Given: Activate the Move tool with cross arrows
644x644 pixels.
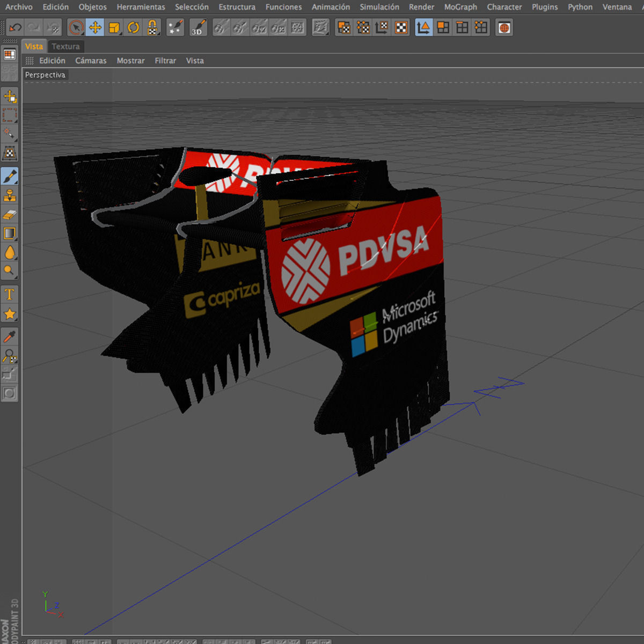Looking at the screenshot, I should (96, 27).
